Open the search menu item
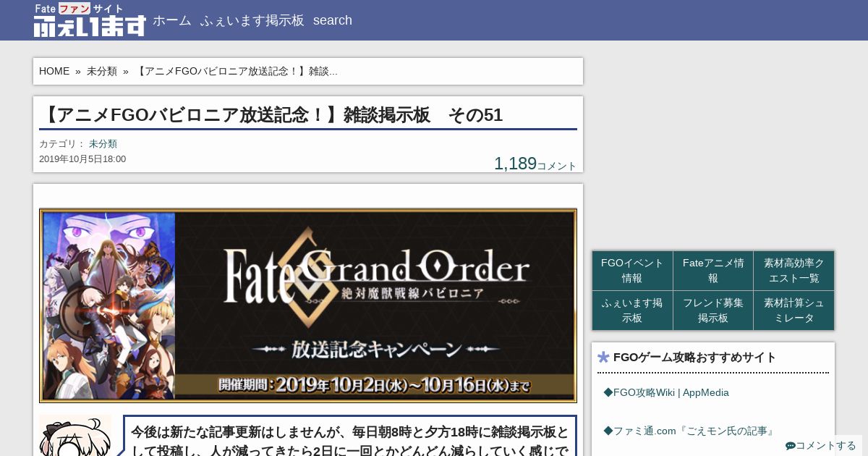 click(333, 20)
